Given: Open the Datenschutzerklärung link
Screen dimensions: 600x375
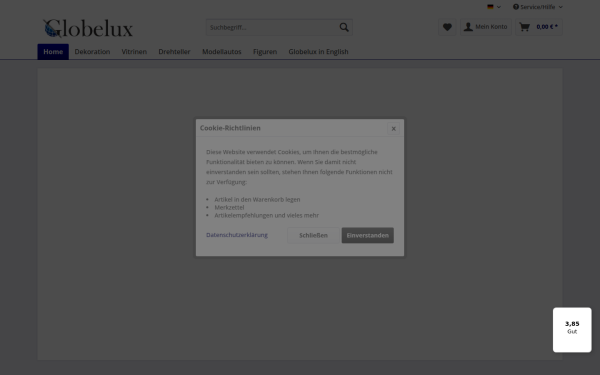Looking at the screenshot, I should (237, 235).
